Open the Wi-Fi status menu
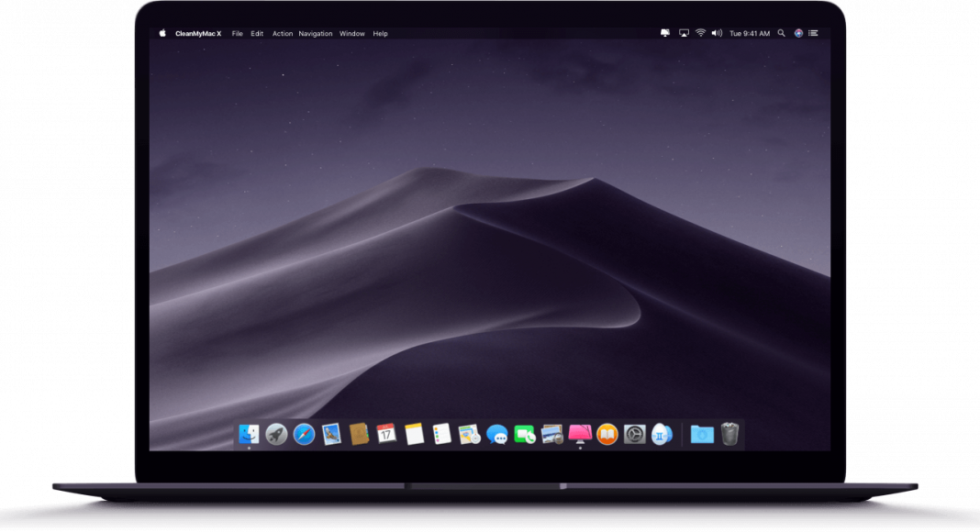This screenshot has height=532, width=980. [x=701, y=33]
